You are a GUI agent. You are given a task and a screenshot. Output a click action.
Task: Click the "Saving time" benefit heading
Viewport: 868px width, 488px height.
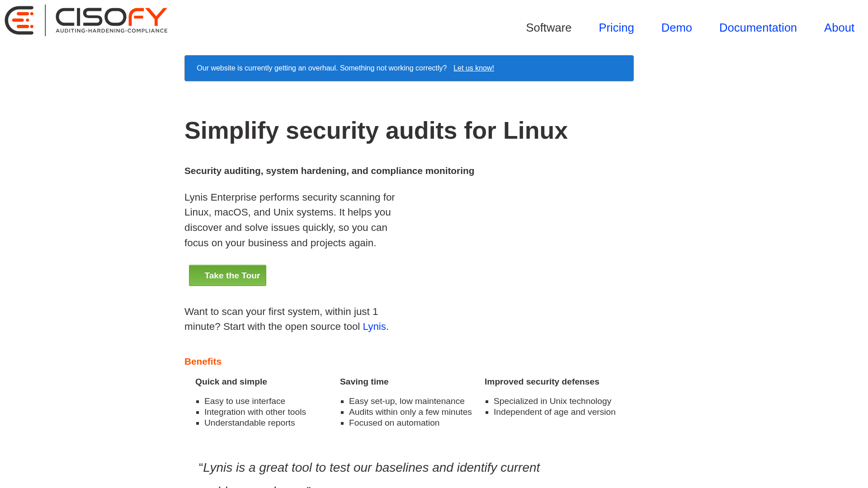[x=364, y=382]
